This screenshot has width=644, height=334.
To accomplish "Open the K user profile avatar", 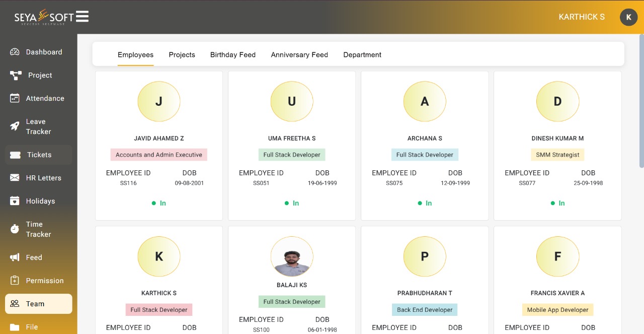I will point(628,17).
